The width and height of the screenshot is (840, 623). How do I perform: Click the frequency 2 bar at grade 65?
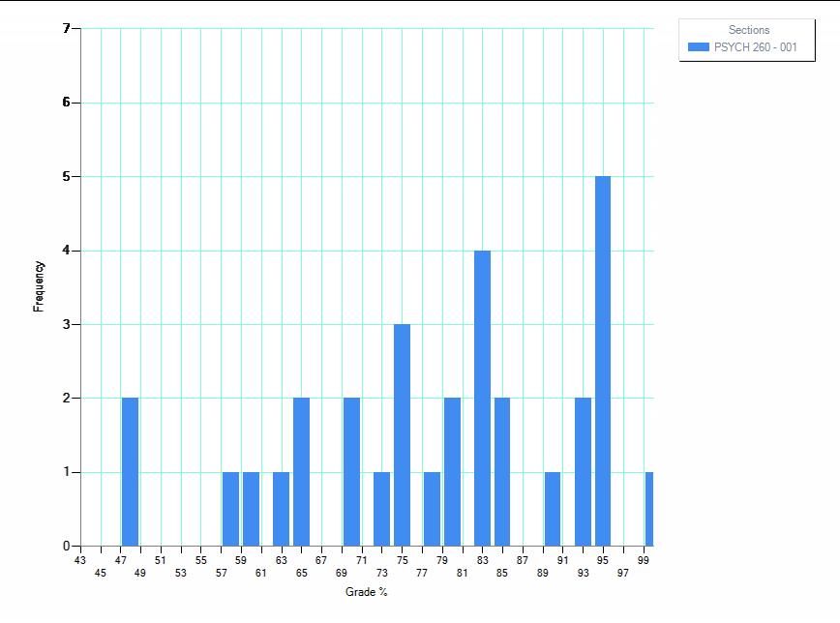301,472
